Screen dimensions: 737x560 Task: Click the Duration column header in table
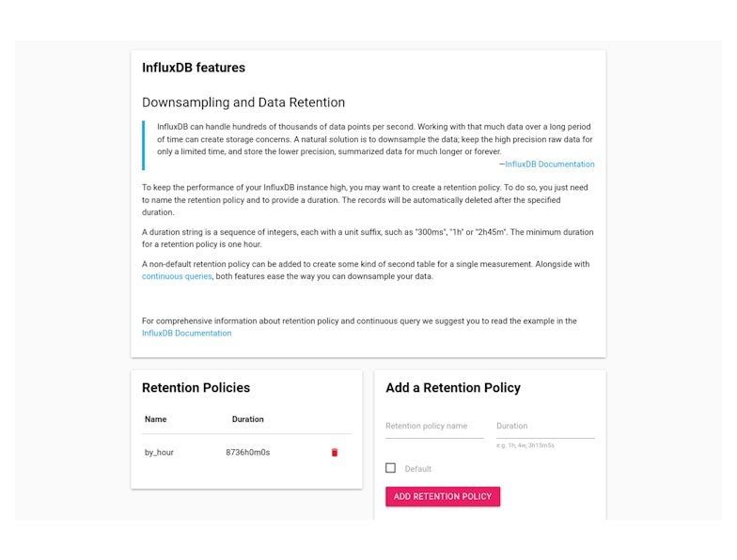pyautogui.click(x=247, y=419)
